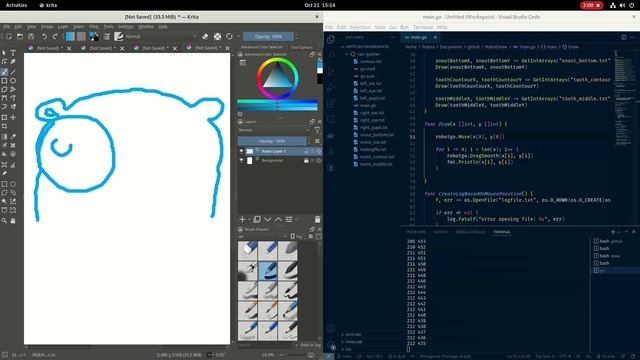The width and height of the screenshot is (640, 360).
Task: Select the Text tool in Krita toolbox
Action: click(x=13, y=53)
